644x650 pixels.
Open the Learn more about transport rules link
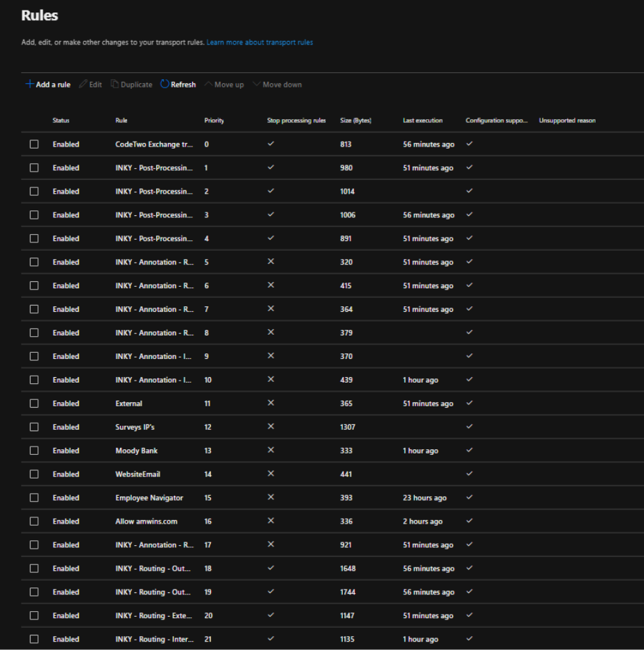coord(260,42)
